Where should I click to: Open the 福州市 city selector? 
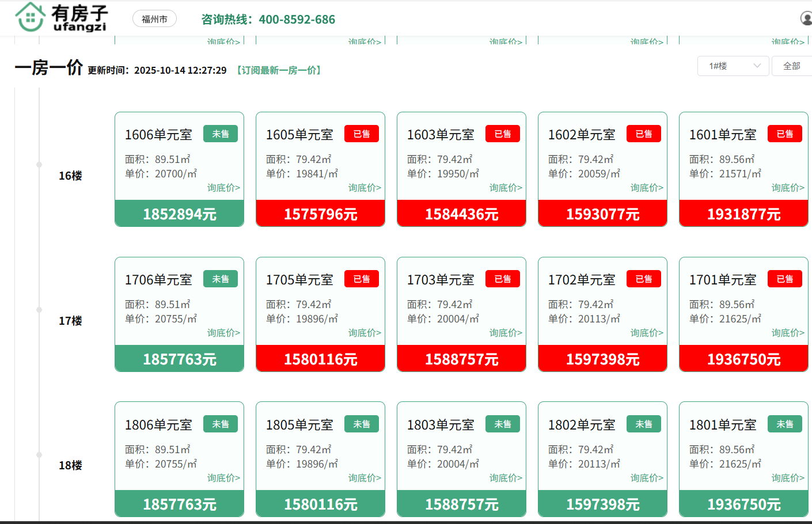[x=154, y=19]
